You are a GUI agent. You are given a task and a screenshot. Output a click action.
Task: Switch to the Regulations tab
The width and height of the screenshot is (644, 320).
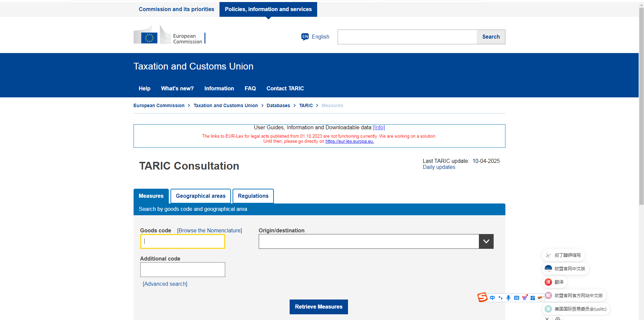pos(253,196)
